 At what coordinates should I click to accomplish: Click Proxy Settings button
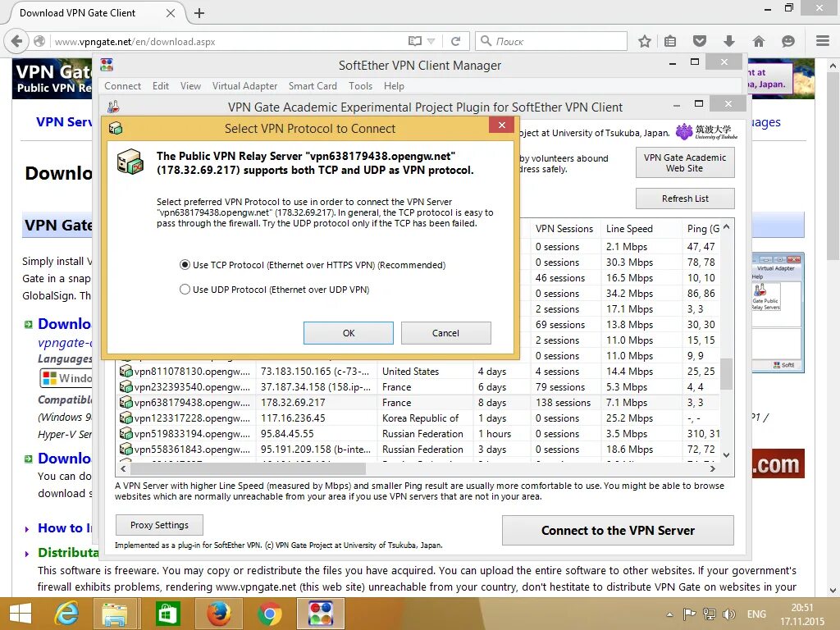[159, 525]
